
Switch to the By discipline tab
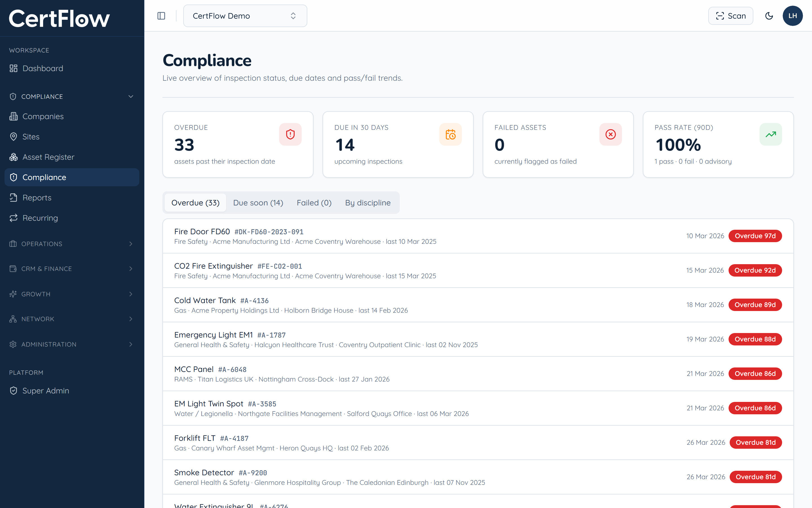pyautogui.click(x=368, y=203)
